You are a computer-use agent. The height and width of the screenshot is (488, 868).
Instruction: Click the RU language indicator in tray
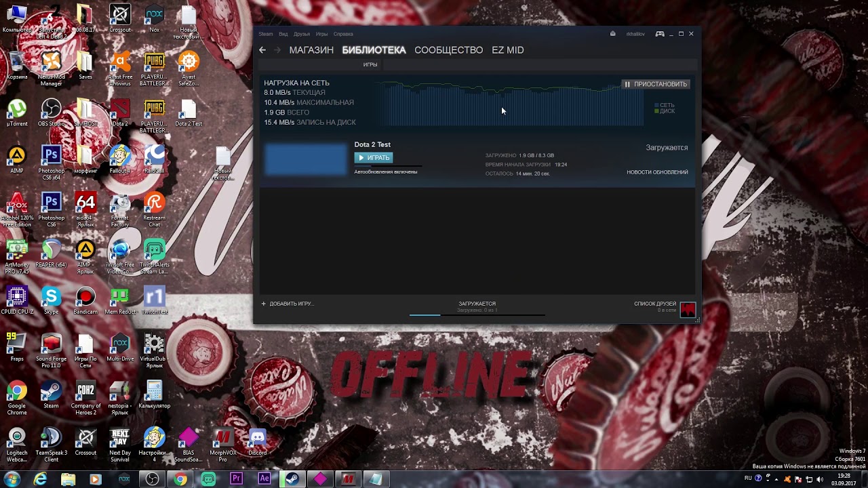click(749, 479)
